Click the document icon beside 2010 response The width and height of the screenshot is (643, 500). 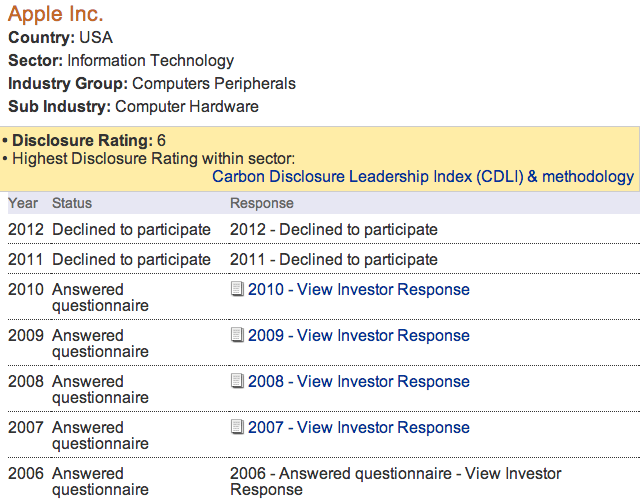tap(237, 290)
